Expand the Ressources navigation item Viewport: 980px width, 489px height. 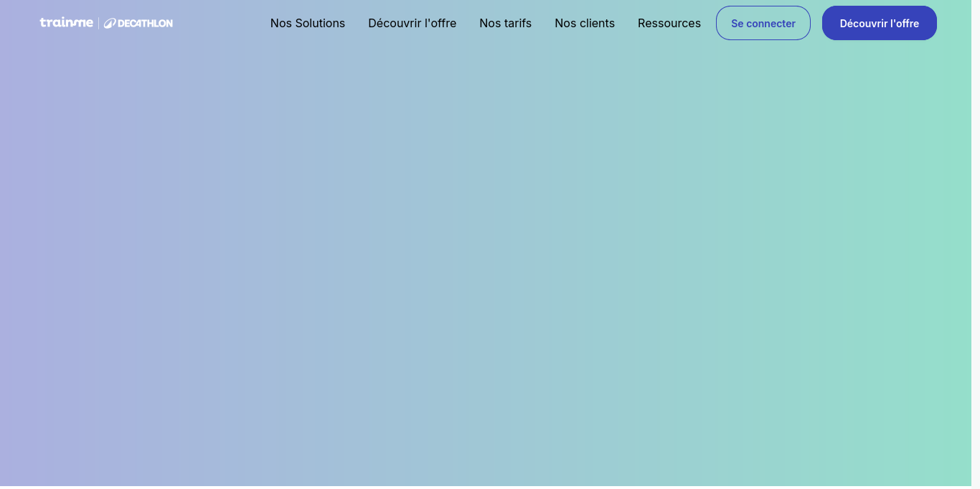669,23
